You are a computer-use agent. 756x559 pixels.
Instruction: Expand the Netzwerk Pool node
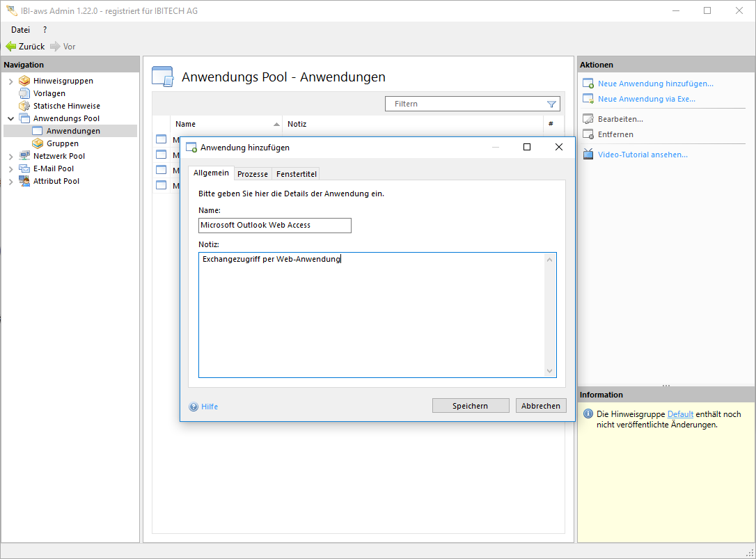click(10, 157)
